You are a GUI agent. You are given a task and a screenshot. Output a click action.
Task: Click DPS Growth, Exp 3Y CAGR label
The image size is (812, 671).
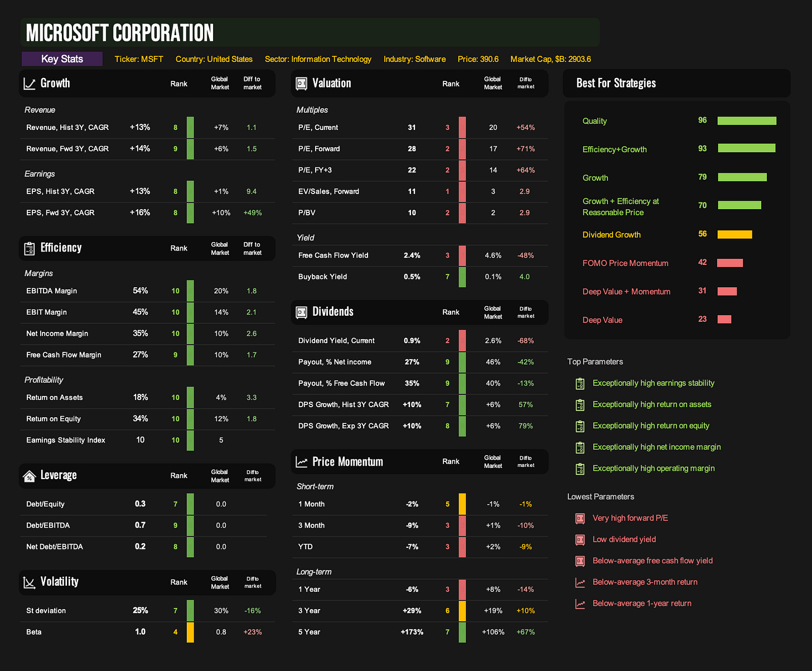point(344,426)
